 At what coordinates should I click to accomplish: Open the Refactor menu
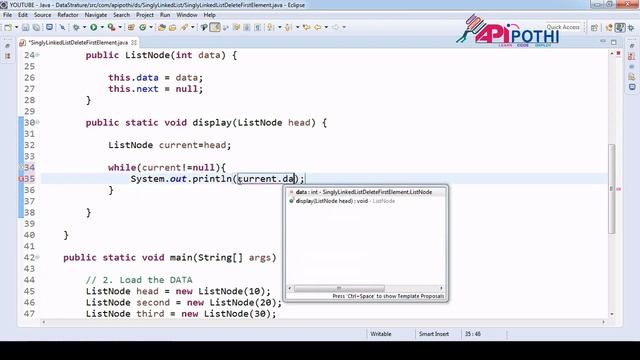68,15
